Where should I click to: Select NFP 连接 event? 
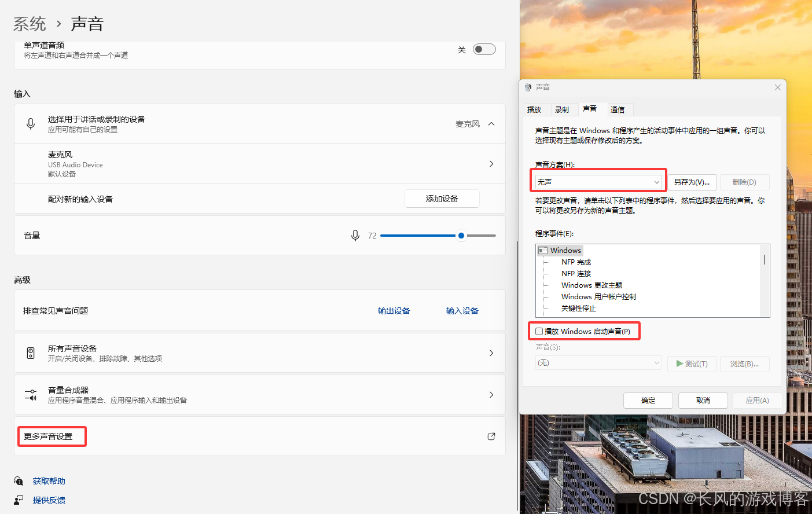point(576,274)
